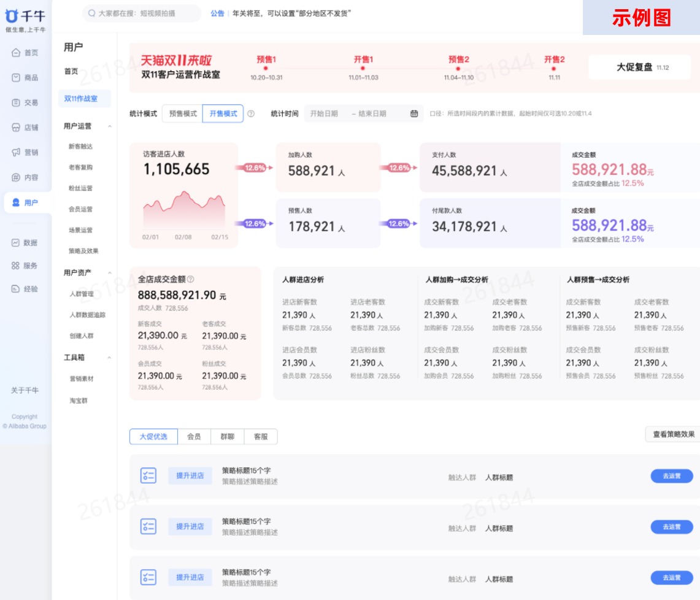The image size is (700, 600).
Task: Open 粉丝运营 menu item
Action: click(x=80, y=188)
